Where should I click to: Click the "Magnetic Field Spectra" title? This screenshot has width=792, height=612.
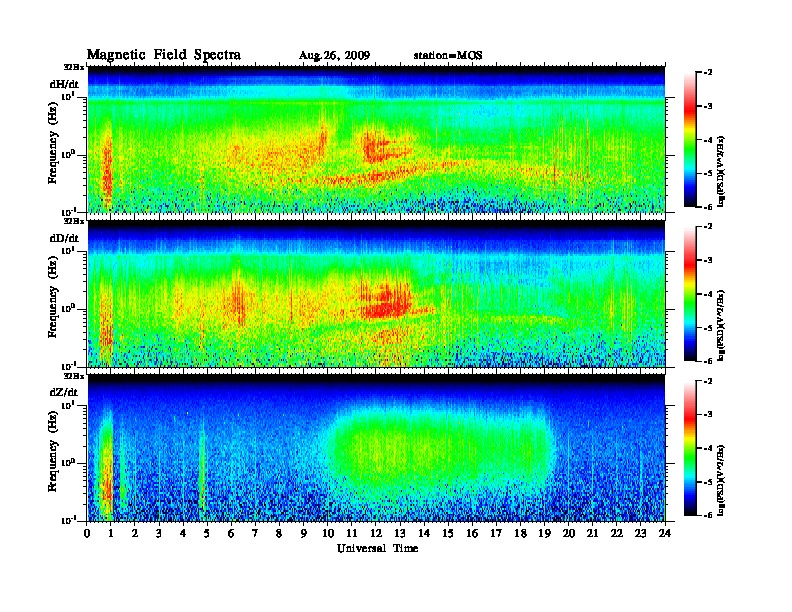click(164, 55)
